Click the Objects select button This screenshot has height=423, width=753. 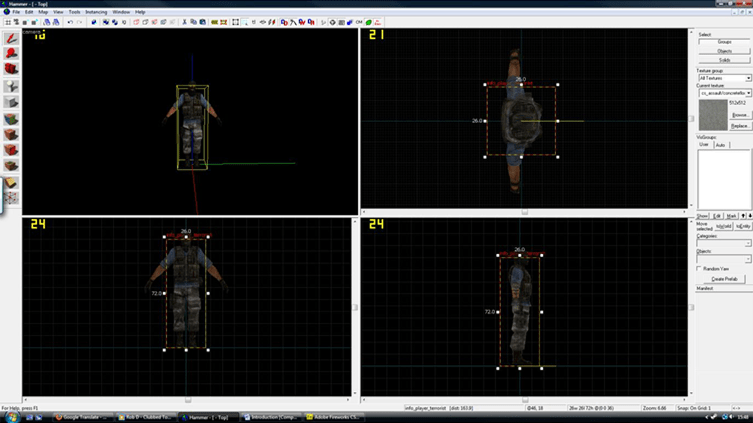pyautogui.click(x=724, y=51)
